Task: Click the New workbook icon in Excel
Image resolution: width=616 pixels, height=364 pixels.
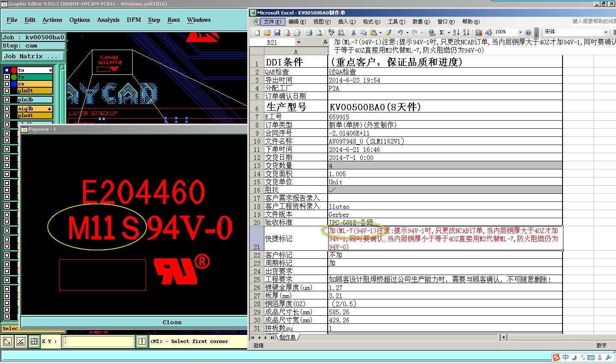Action: 257,33
